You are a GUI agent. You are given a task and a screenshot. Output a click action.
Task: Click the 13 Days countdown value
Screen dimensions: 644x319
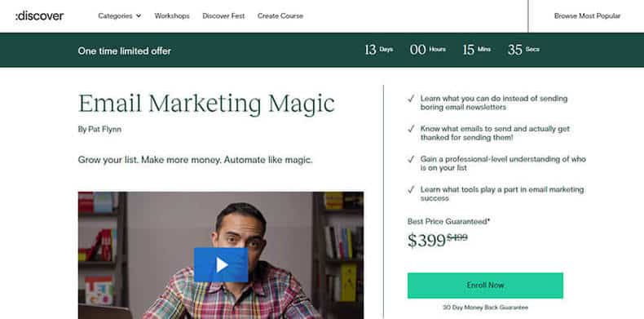coord(379,50)
